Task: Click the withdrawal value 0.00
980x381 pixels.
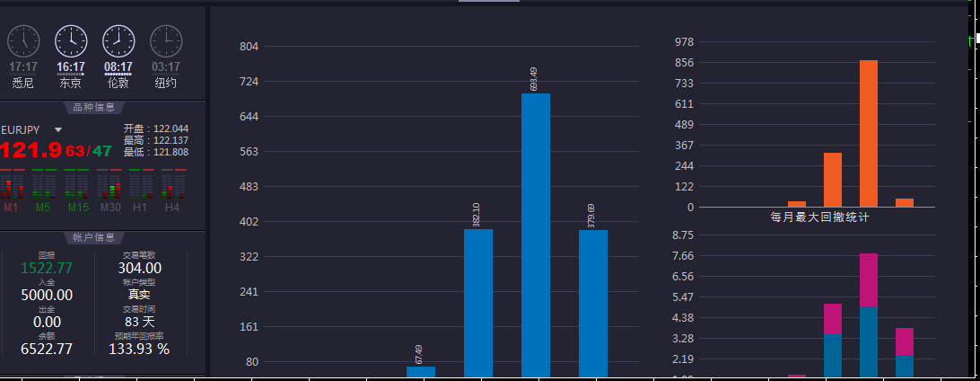Action: (x=47, y=323)
